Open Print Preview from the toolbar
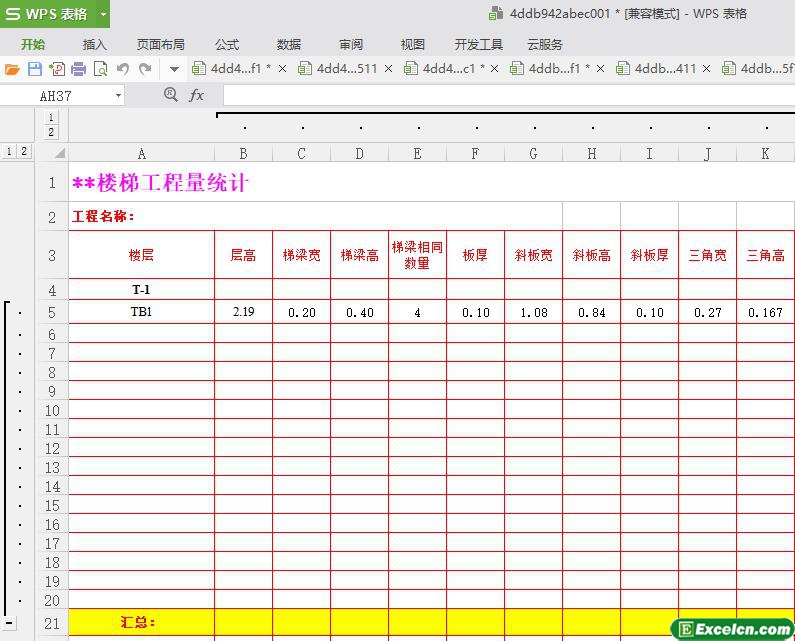This screenshot has width=795, height=641. pyautogui.click(x=100, y=69)
